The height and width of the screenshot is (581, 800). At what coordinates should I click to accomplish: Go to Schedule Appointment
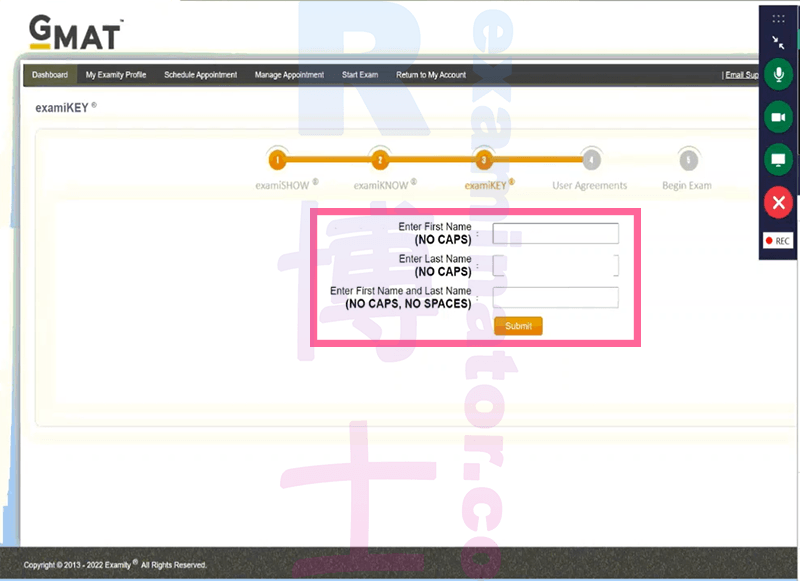[x=201, y=74]
